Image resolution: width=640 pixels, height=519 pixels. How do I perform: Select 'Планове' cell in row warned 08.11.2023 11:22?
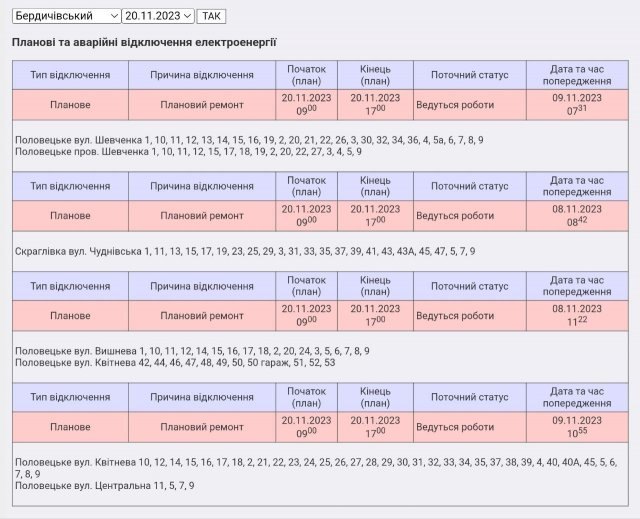[70, 316]
